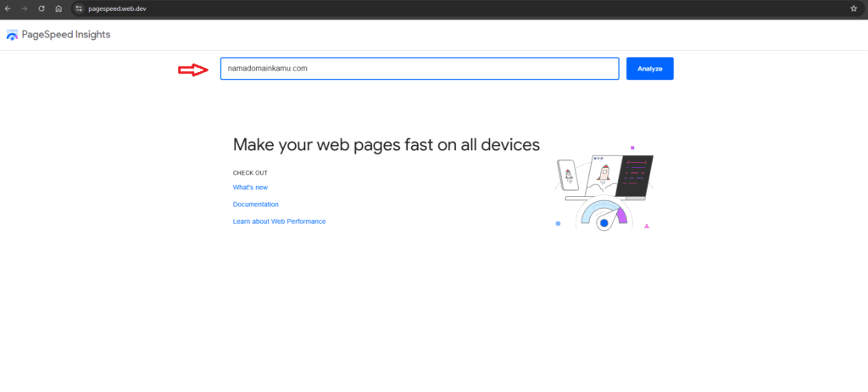The height and width of the screenshot is (392, 868).
Task: Focus the URL field containing namadomainkamu.com
Action: tap(419, 69)
